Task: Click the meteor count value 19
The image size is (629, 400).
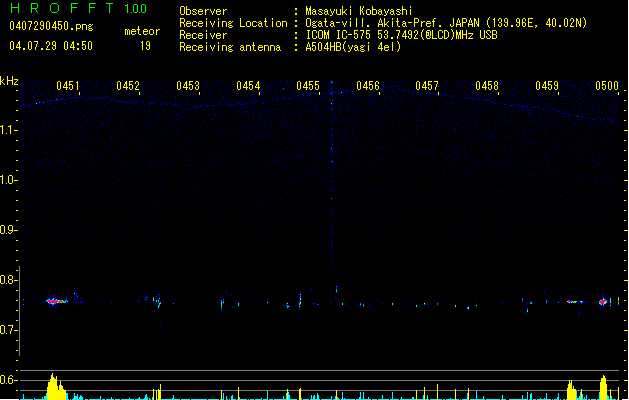Action: 145,46
